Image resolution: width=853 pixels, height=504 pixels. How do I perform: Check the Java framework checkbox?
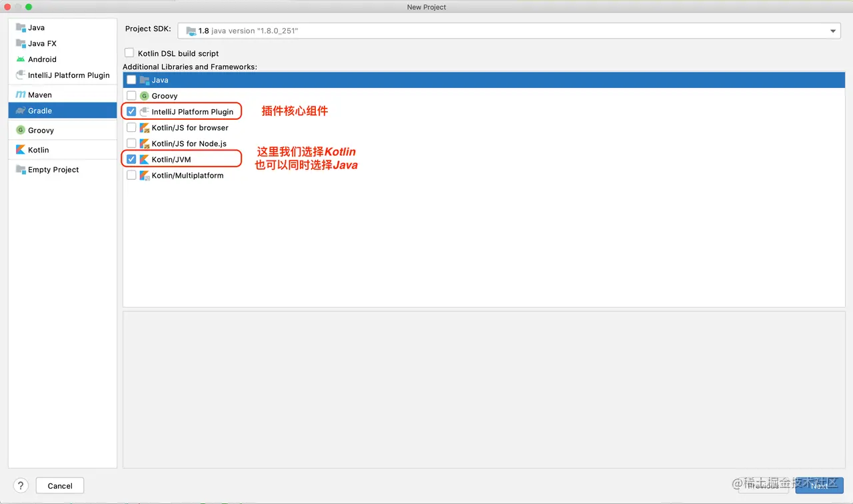click(x=131, y=80)
